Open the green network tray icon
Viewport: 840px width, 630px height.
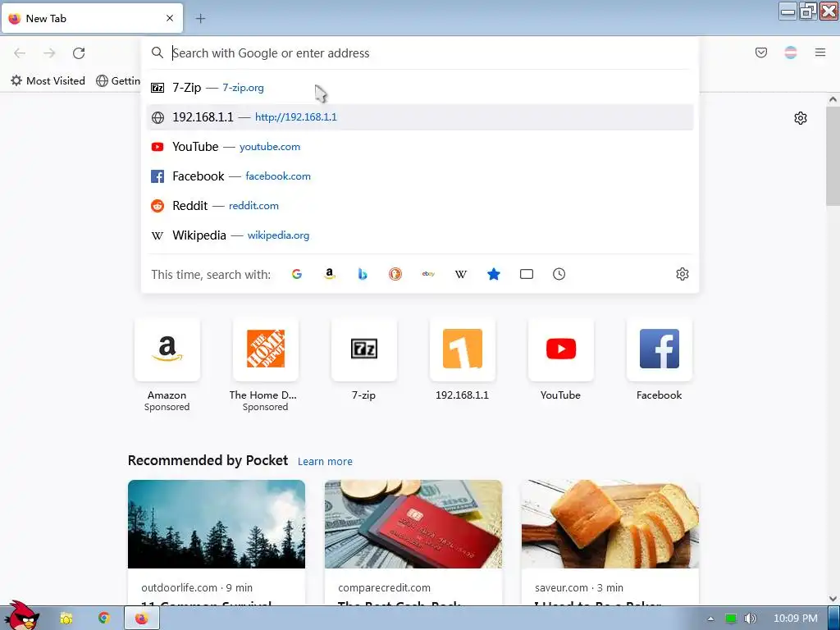click(x=730, y=619)
